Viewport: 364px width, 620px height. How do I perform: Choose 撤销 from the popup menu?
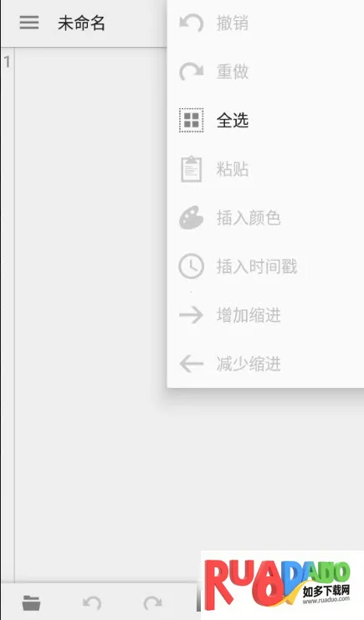tap(265, 23)
